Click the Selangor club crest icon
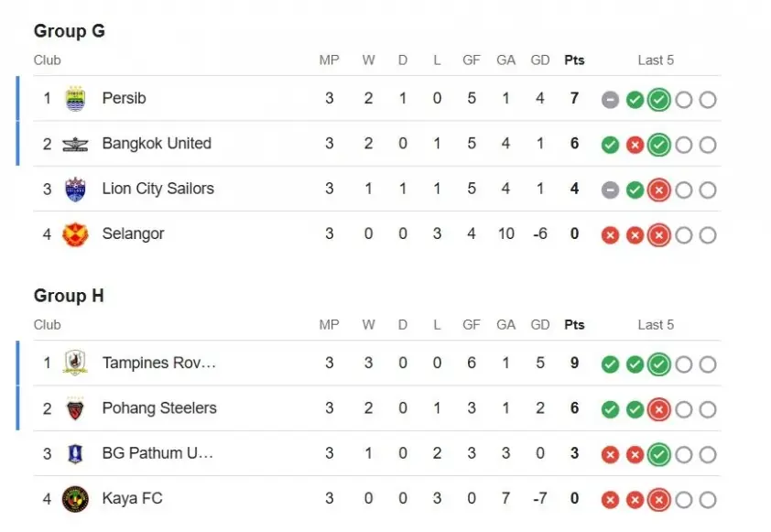 (x=75, y=234)
